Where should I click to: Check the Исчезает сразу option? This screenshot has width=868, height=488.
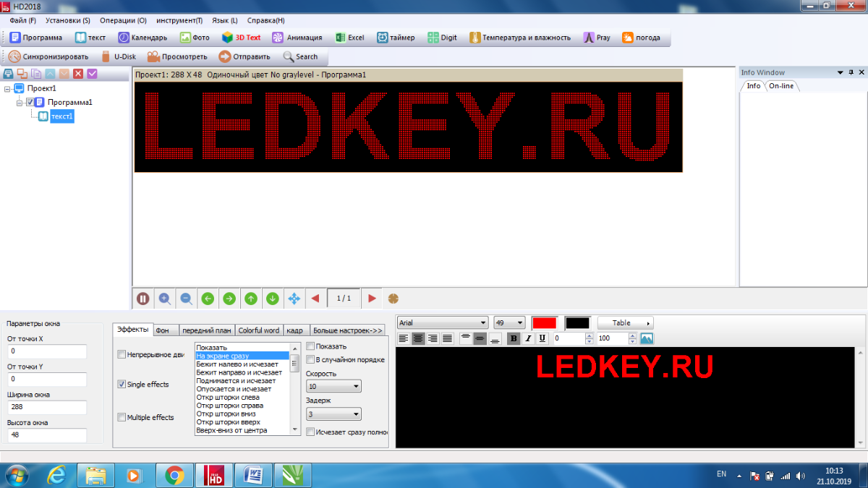pyautogui.click(x=310, y=432)
